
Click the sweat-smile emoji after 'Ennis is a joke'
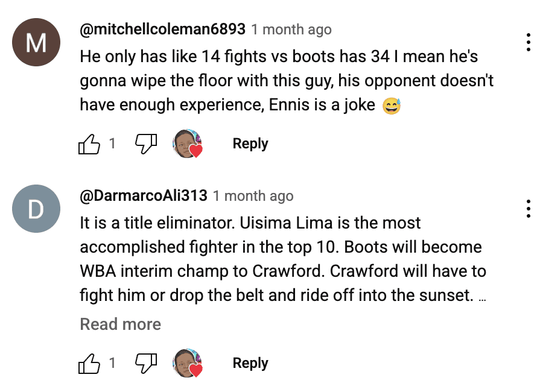point(392,106)
